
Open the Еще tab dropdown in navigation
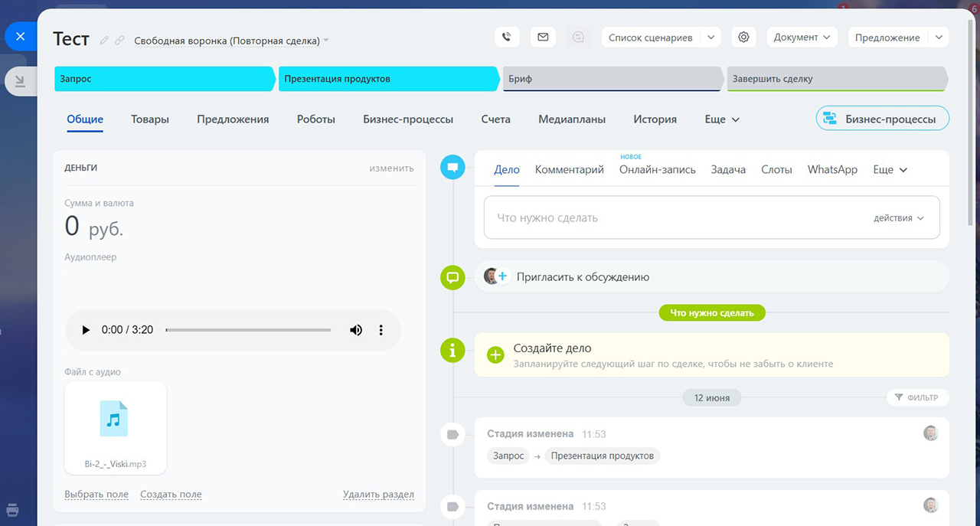(x=722, y=119)
